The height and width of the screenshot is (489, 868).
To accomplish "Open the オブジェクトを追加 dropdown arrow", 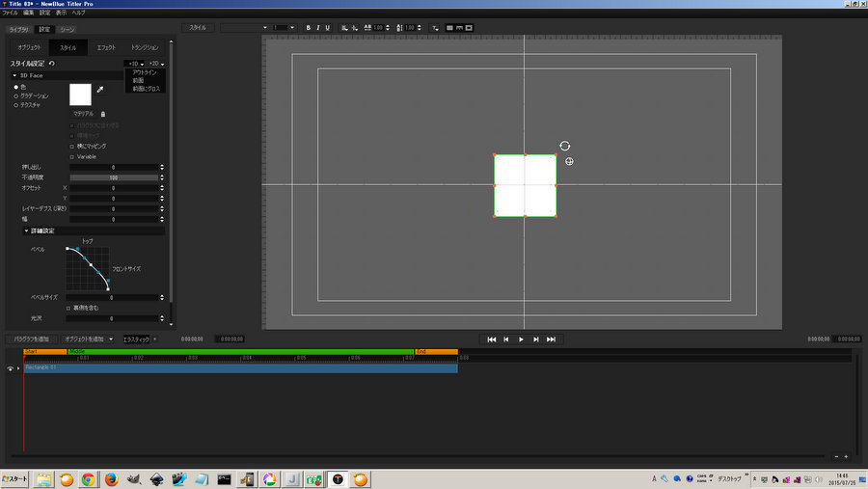I will click(x=111, y=339).
